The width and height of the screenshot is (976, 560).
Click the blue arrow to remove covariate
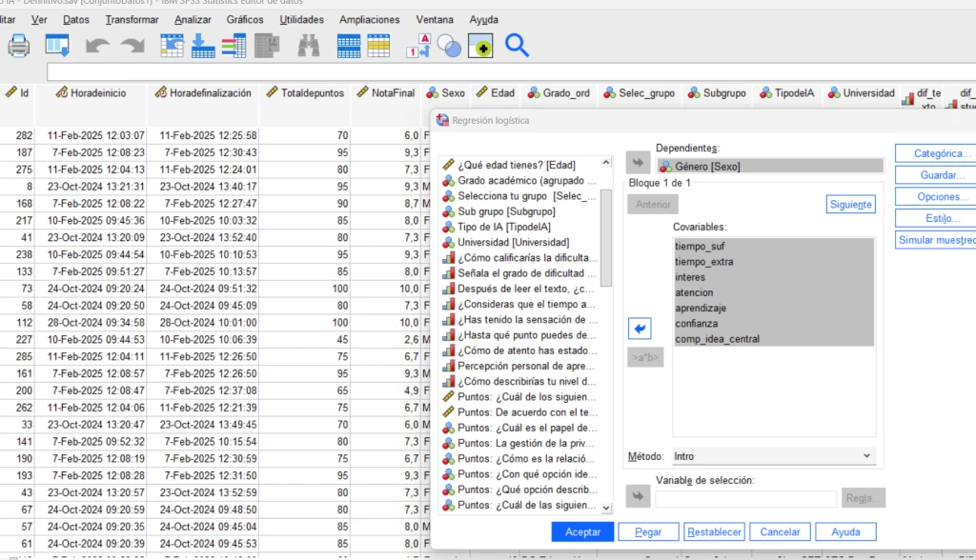point(640,329)
